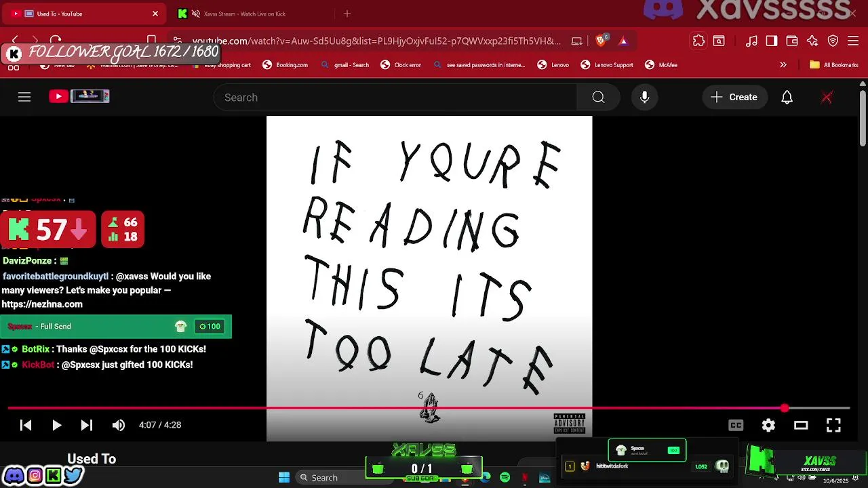Skip to next video in playlist
868x488 pixels.
coord(87,425)
